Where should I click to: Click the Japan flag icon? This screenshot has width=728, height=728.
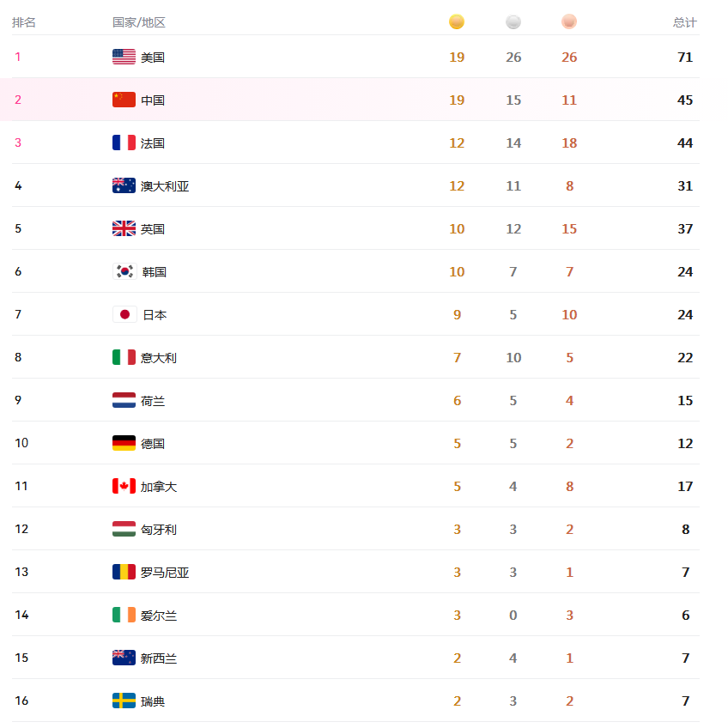click(x=124, y=314)
